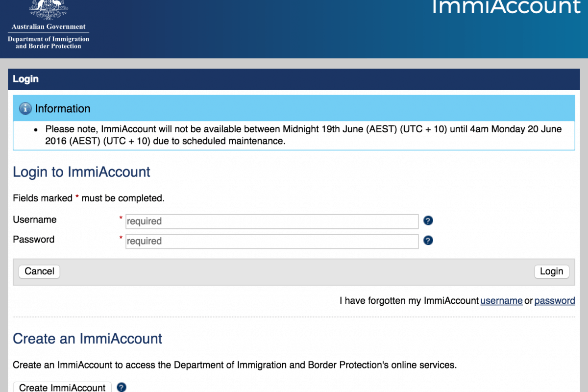Show help next to the Create ImmiAccount button
Viewport: 588px width, 392px height.
point(122,387)
